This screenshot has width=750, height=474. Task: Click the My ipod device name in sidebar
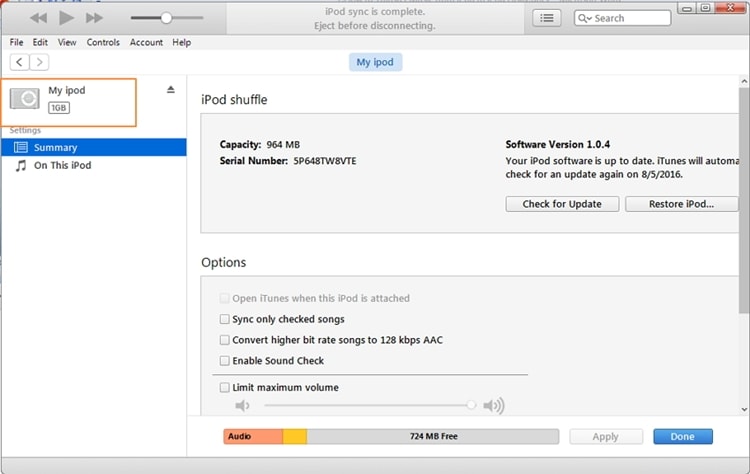click(67, 90)
